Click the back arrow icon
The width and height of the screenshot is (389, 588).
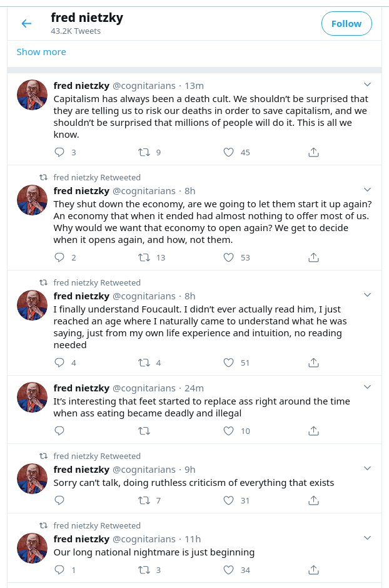pos(26,24)
